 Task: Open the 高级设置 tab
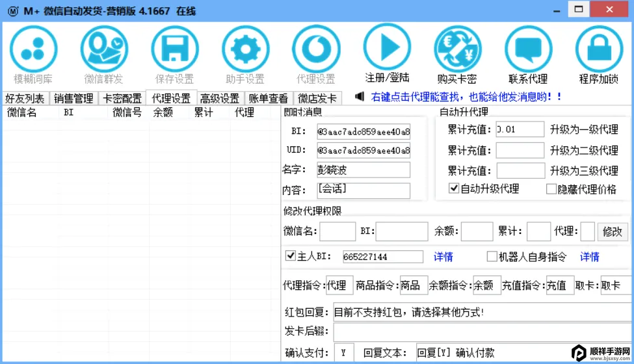tap(220, 98)
